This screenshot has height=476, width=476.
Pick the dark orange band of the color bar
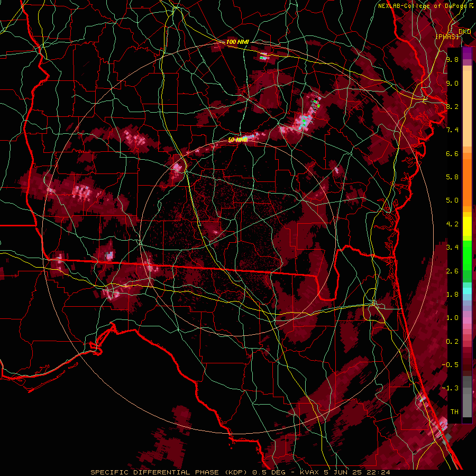[467, 180]
